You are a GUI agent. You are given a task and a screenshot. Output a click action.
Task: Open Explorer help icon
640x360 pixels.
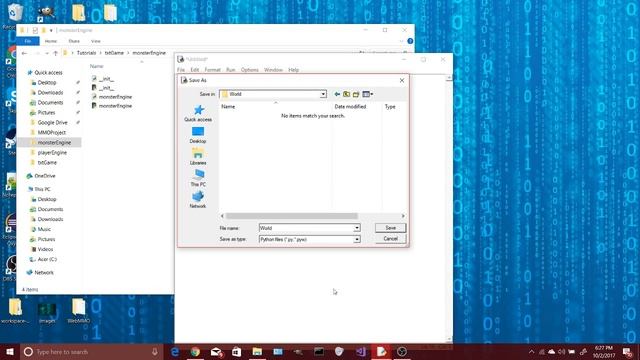tap(410, 41)
